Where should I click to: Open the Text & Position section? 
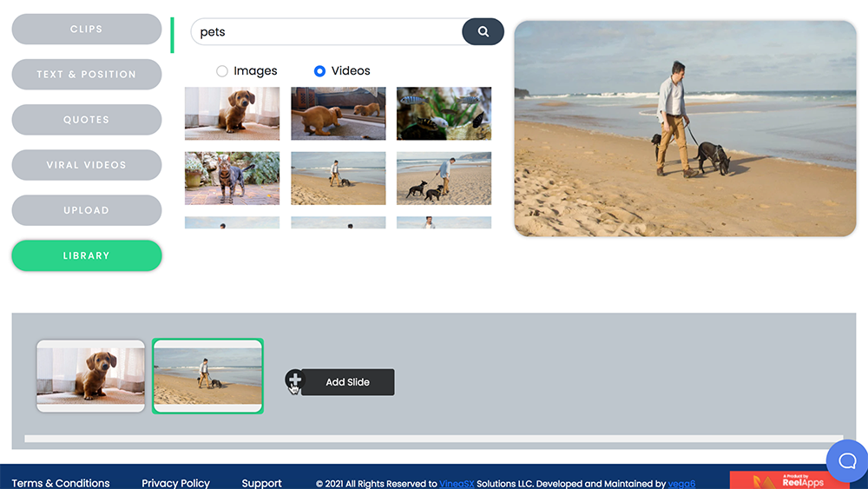(x=87, y=75)
